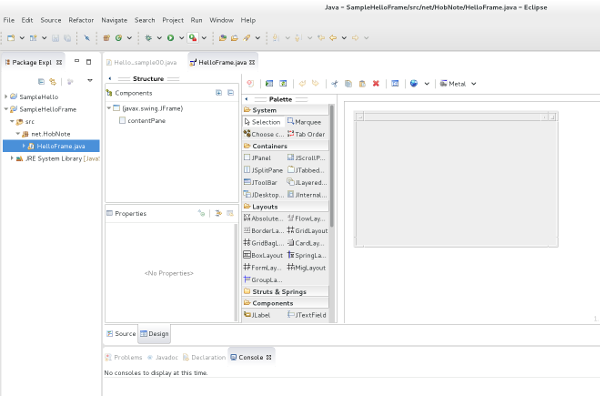Pick GridLayout from Layouts palette
Viewport: 600px width, 396px height.
tap(307, 231)
